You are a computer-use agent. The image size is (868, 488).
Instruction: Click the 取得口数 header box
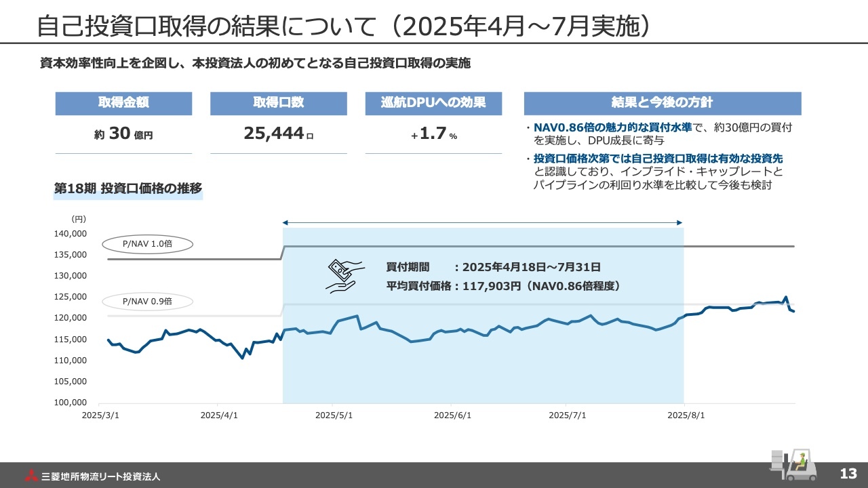tap(278, 103)
